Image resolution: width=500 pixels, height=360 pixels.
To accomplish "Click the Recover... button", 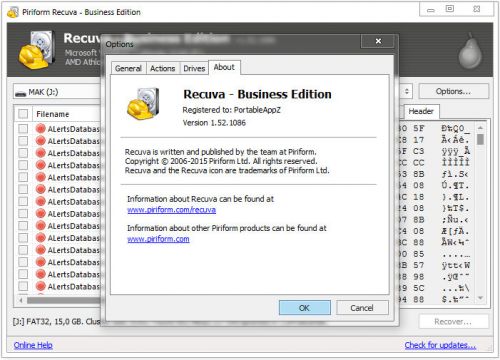I will coord(453,322).
